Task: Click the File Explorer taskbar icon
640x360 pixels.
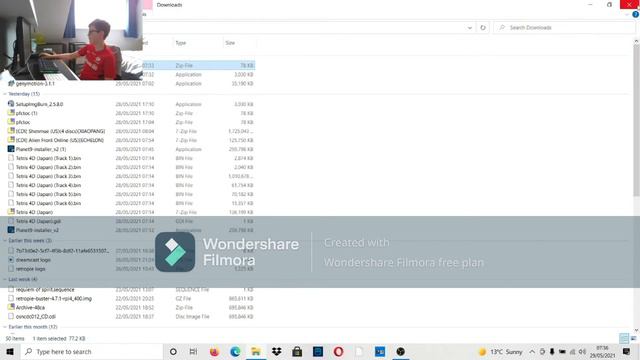Action: (256, 351)
